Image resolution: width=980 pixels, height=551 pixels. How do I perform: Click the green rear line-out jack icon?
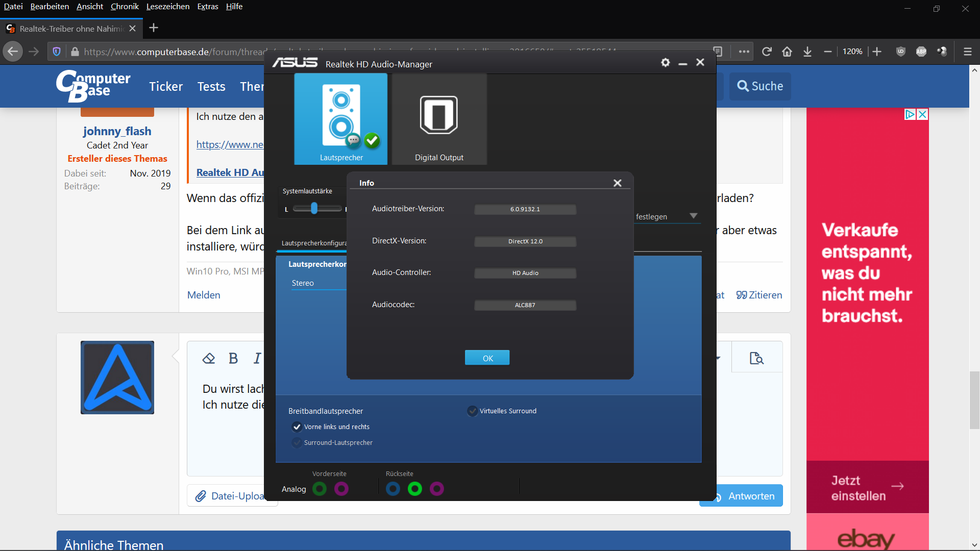coord(415,489)
